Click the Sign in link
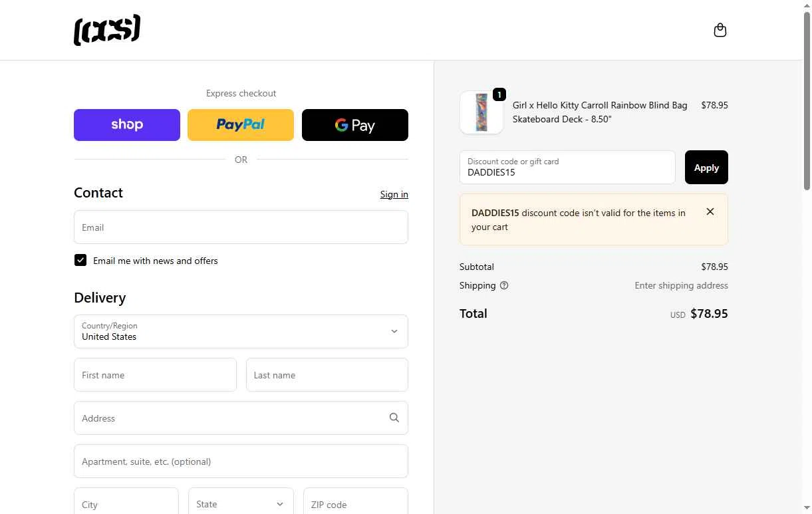 pyautogui.click(x=394, y=194)
